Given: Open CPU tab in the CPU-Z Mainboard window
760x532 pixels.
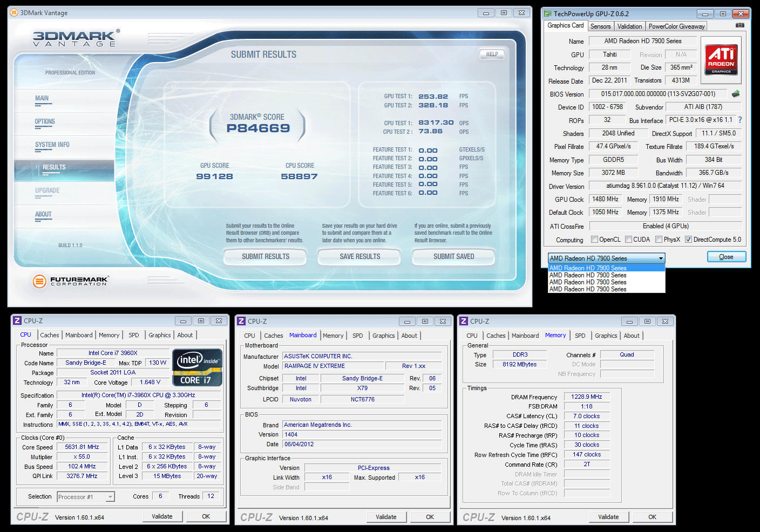Looking at the screenshot, I should [249, 336].
